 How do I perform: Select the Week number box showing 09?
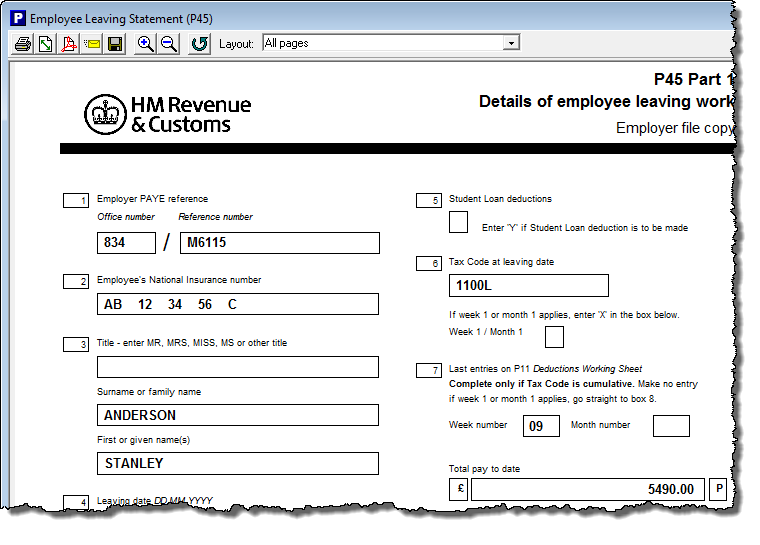point(541,426)
